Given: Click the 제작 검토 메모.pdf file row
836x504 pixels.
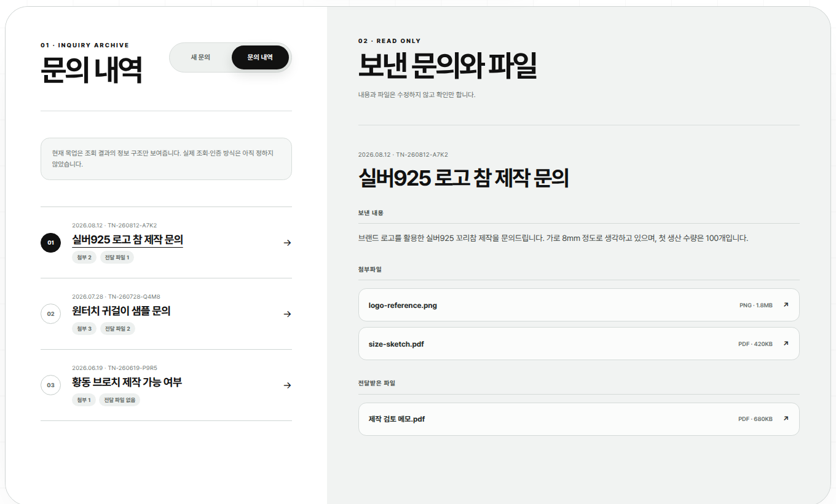Looking at the screenshot, I should 578,419.
